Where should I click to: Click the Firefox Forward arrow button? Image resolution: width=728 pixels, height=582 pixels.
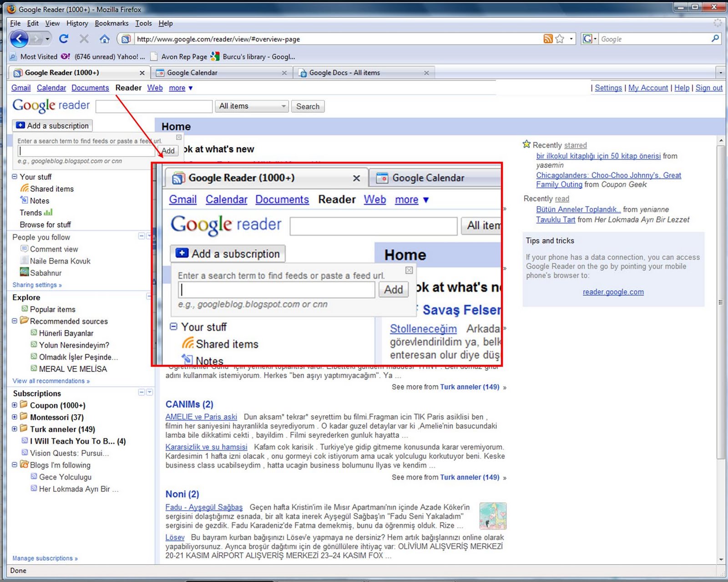(x=37, y=39)
